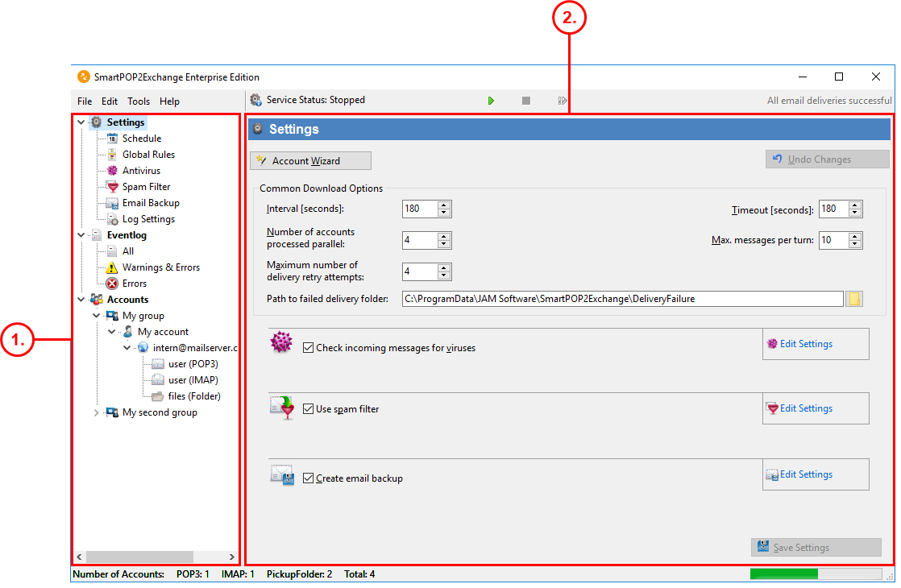
Task: Click the My account user icon
Action: pyautogui.click(x=127, y=331)
